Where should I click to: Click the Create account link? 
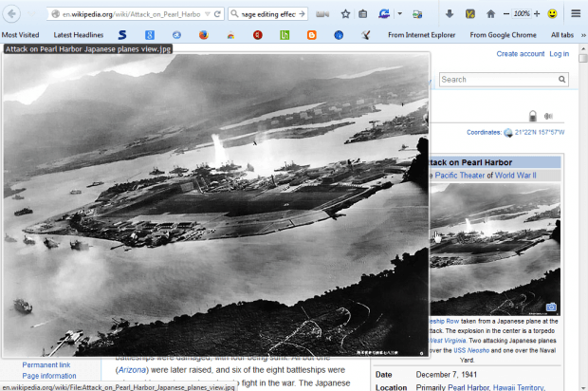[520, 54]
